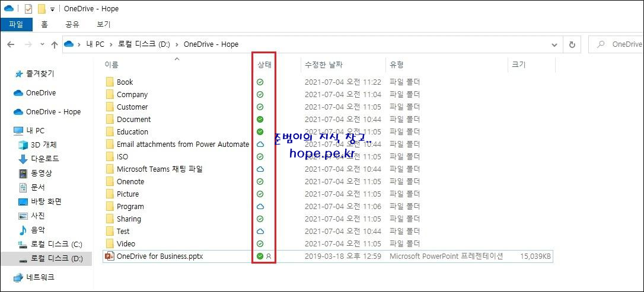Click the 2019-03-18 오후 12:59 modified date
The width and height of the screenshot is (644, 292).
coord(343,256)
